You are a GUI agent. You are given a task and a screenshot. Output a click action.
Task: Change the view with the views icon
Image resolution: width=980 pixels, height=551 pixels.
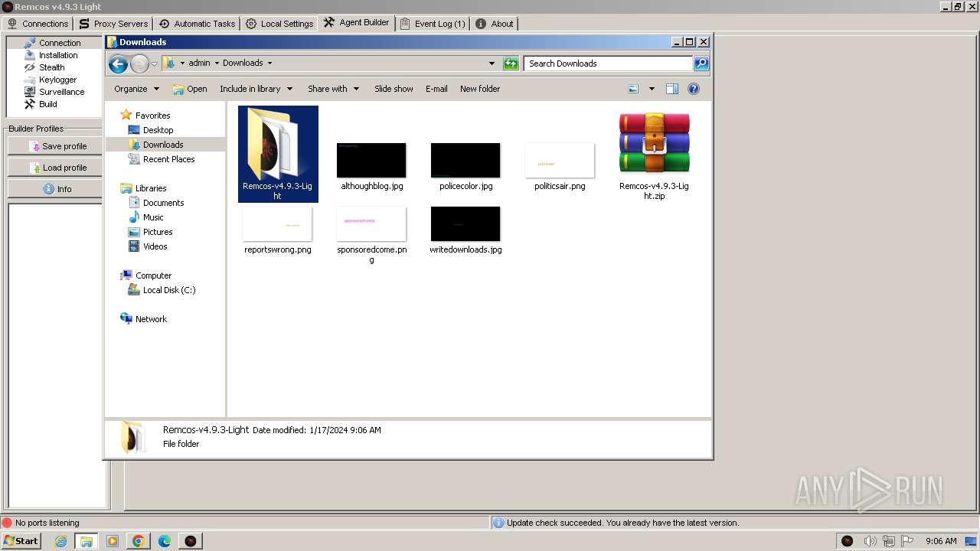633,89
